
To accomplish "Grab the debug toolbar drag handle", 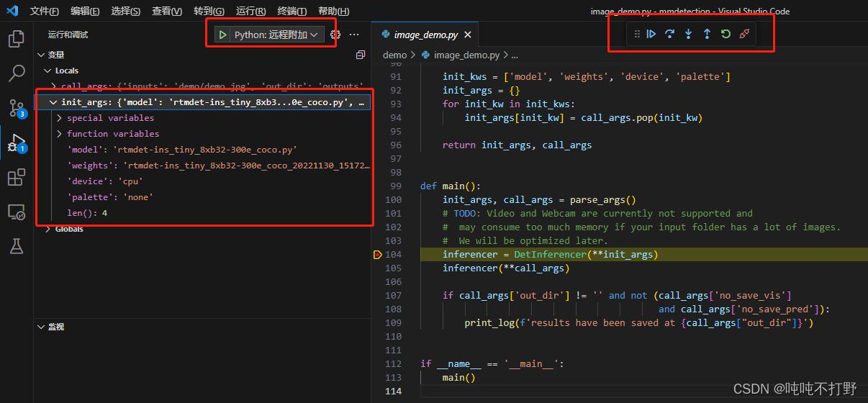I will pyautogui.click(x=637, y=34).
